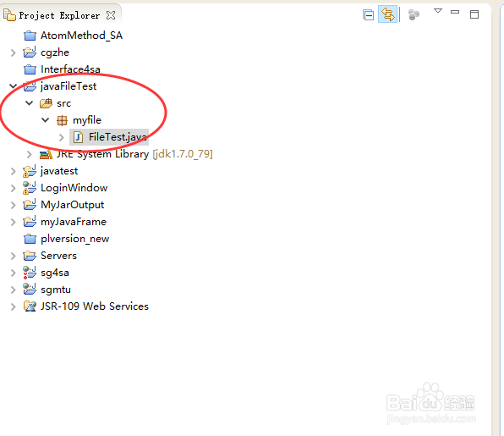Select the src folder label
The height and width of the screenshot is (436, 504).
click(x=63, y=103)
